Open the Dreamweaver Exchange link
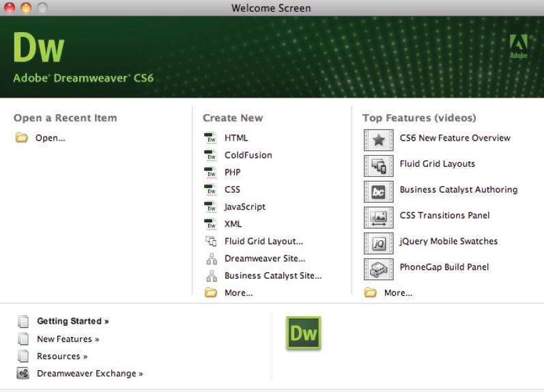The height and width of the screenshot is (392, 544). coord(90,374)
